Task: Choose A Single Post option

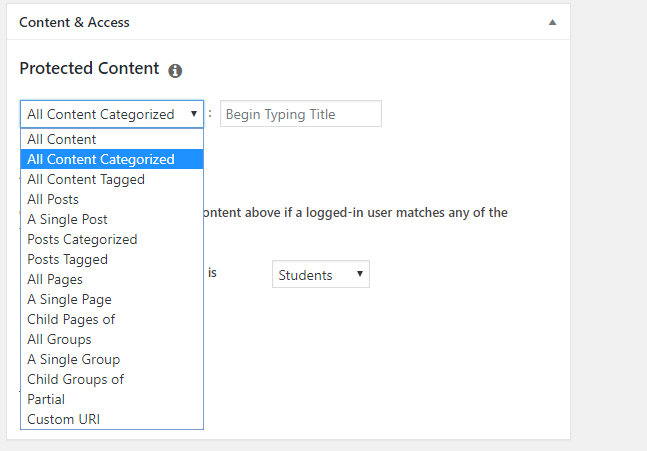Action: point(112,219)
